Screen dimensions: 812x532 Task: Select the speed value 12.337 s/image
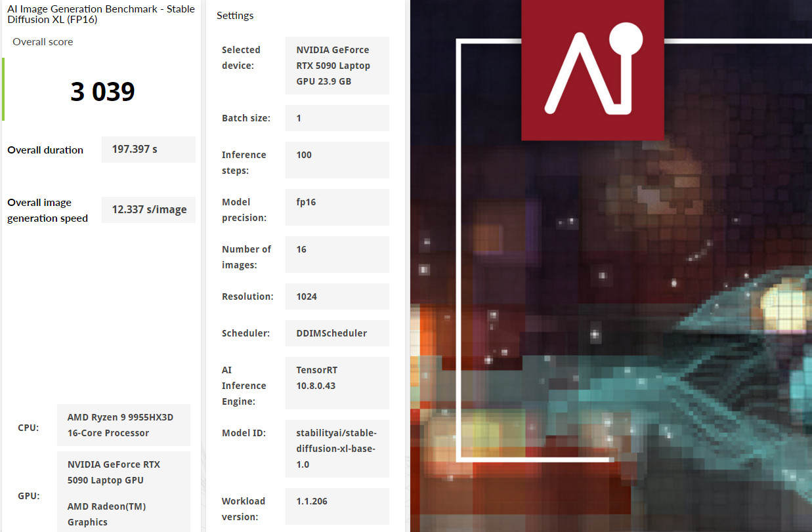(150, 210)
